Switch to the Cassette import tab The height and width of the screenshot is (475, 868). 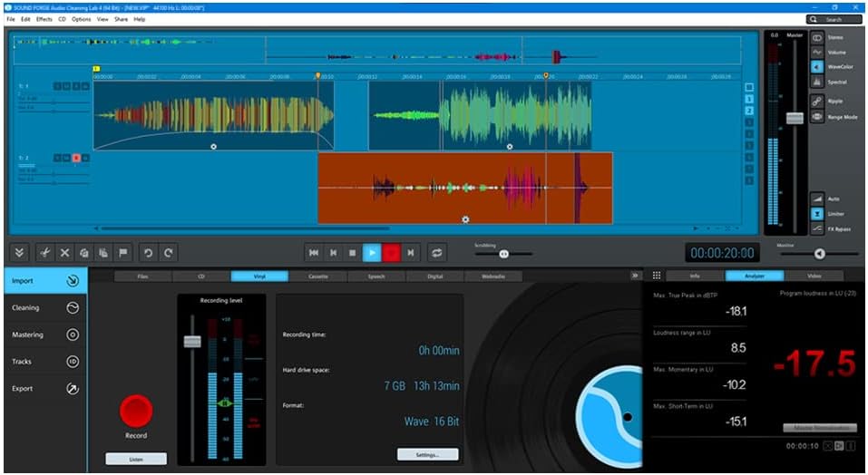[x=317, y=276]
